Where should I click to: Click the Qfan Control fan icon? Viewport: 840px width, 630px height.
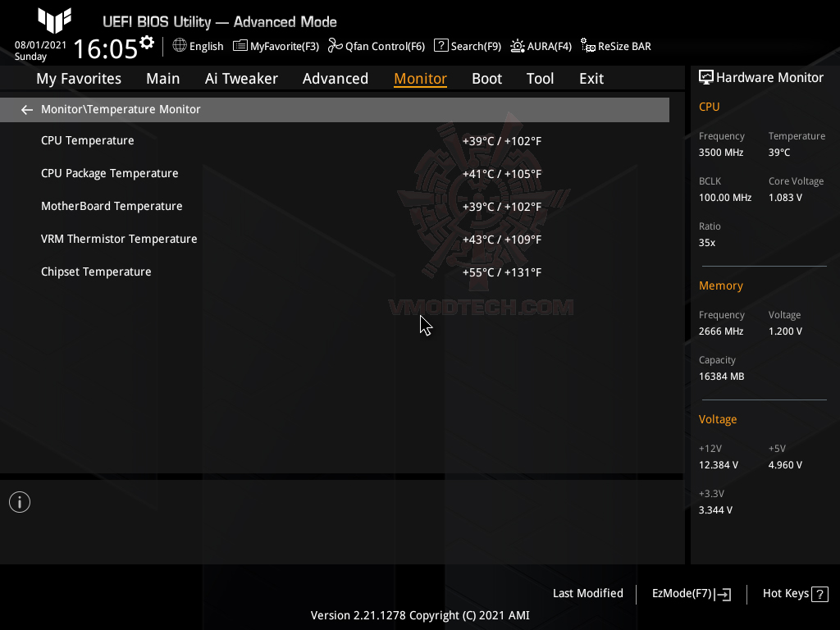point(335,46)
